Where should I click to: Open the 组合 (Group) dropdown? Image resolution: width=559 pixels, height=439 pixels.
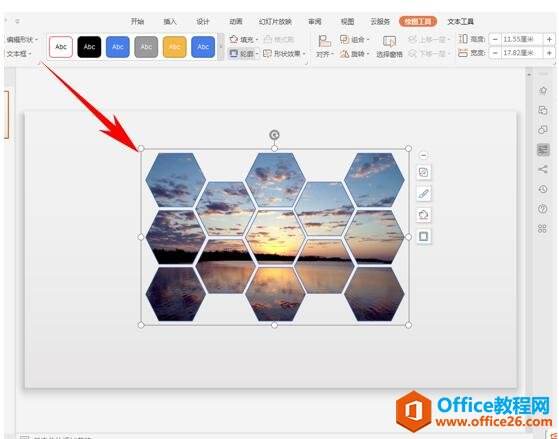pos(355,39)
